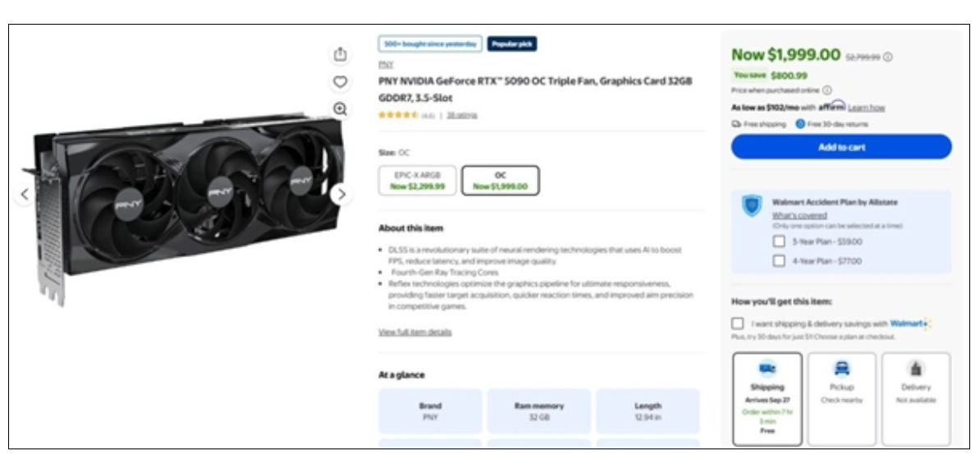Click the Allstate shield icon
The width and height of the screenshot is (980, 460).
pos(751,205)
